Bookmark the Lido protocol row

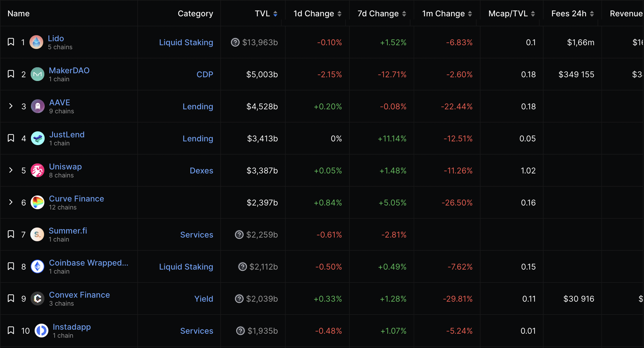coord(11,42)
